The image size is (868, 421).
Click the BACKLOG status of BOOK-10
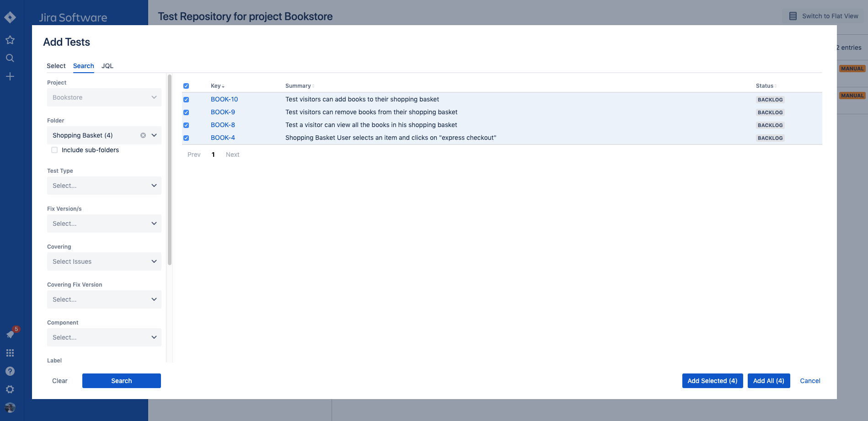click(x=770, y=100)
